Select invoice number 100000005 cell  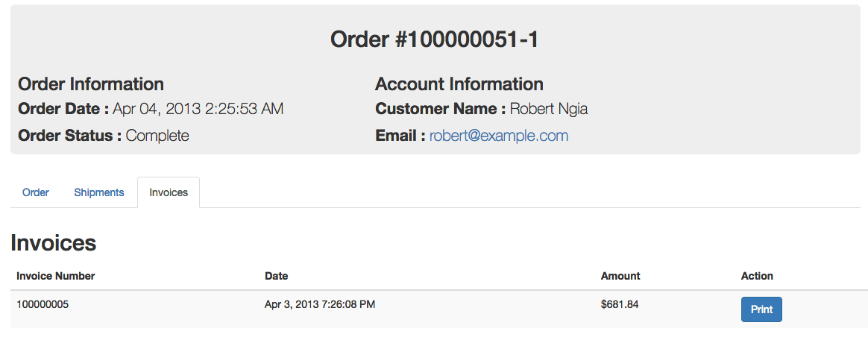click(x=43, y=304)
